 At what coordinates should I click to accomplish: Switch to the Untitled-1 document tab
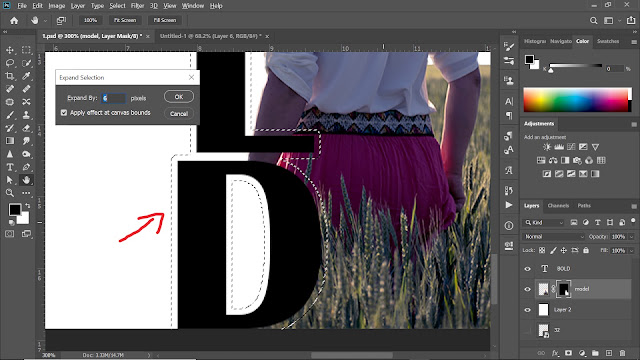coord(211,36)
